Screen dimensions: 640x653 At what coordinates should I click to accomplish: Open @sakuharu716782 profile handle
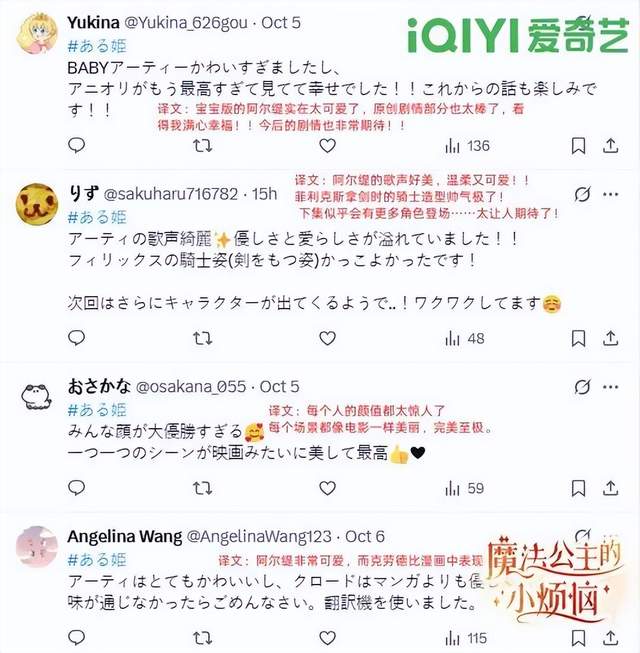tap(170, 194)
